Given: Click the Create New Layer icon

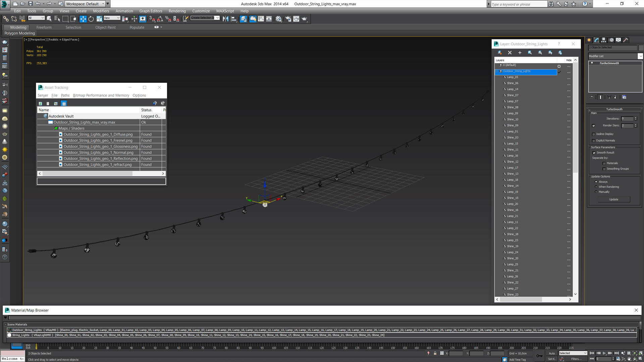Looking at the screenshot, I should coord(500,53).
